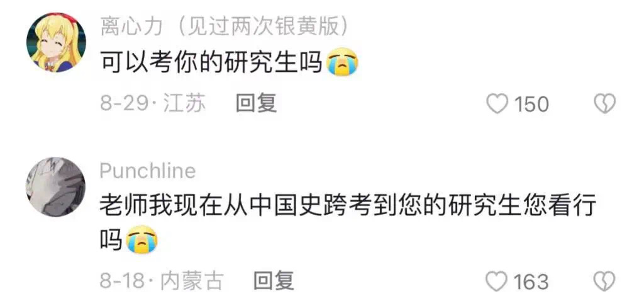
Task: Like the comment from 离心力 with heart icon
Action: click(497, 104)
